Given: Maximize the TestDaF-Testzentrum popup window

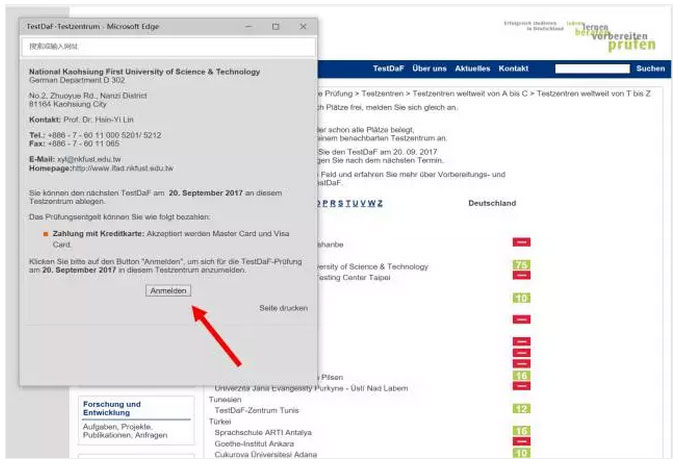Looking at the screenshot, I should pyautogui.click(x=275, y=26).
